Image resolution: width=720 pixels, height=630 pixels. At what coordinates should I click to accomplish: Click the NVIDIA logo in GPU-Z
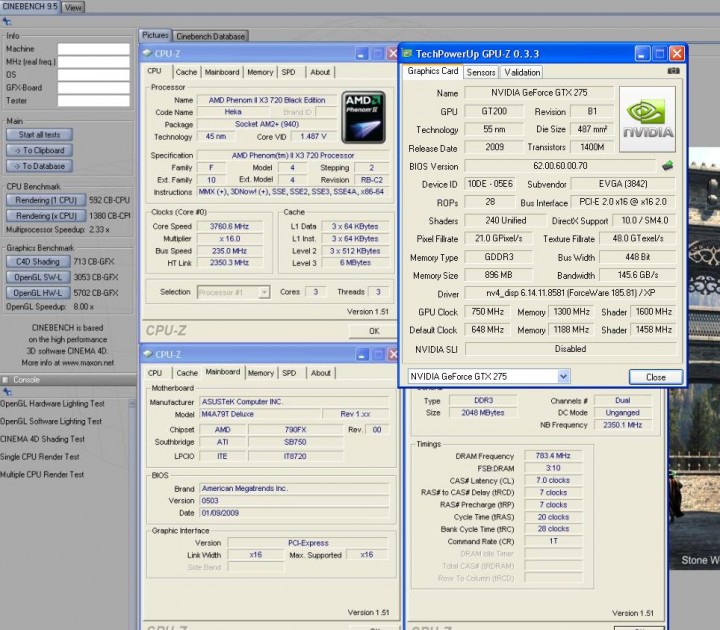click(x=648, y=119)
